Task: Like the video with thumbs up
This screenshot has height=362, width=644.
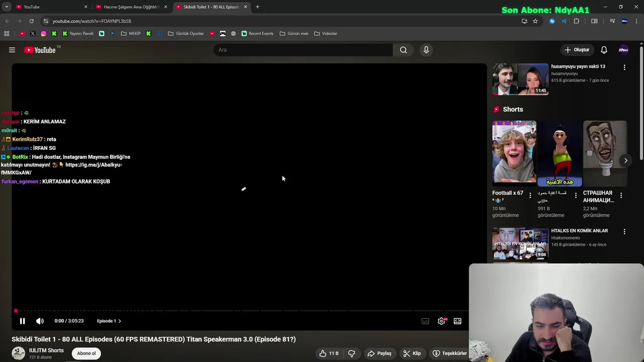Action: pyautogui.click(x=329, y=353)
